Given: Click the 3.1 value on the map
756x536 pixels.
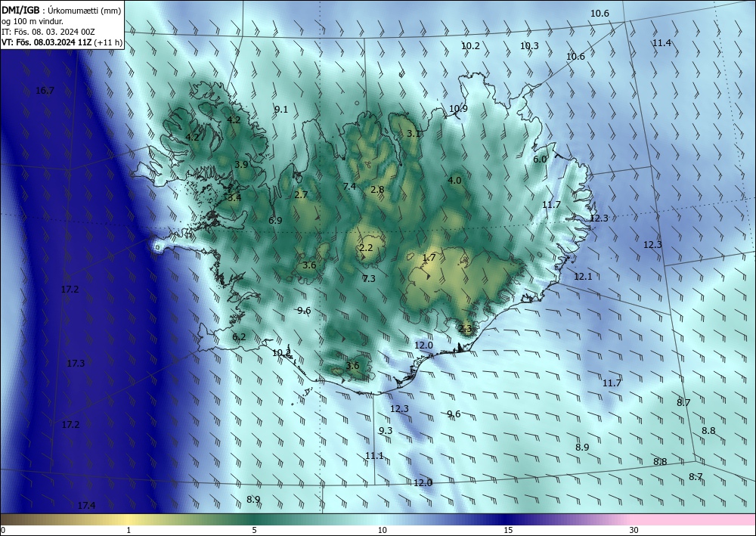Looking at the screenshot, I should pyautogui.click(x=414, y=134).
